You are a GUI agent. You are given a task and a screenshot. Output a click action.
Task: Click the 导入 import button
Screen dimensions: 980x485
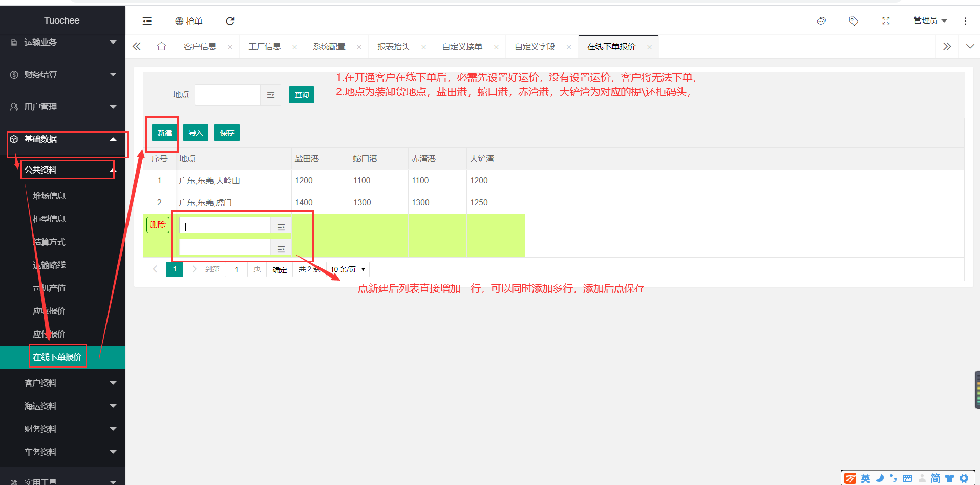196,133
